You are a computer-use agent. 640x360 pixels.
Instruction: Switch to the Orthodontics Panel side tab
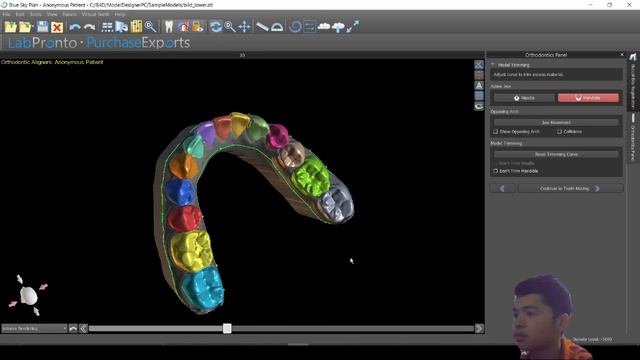click(x=633, y=139)
